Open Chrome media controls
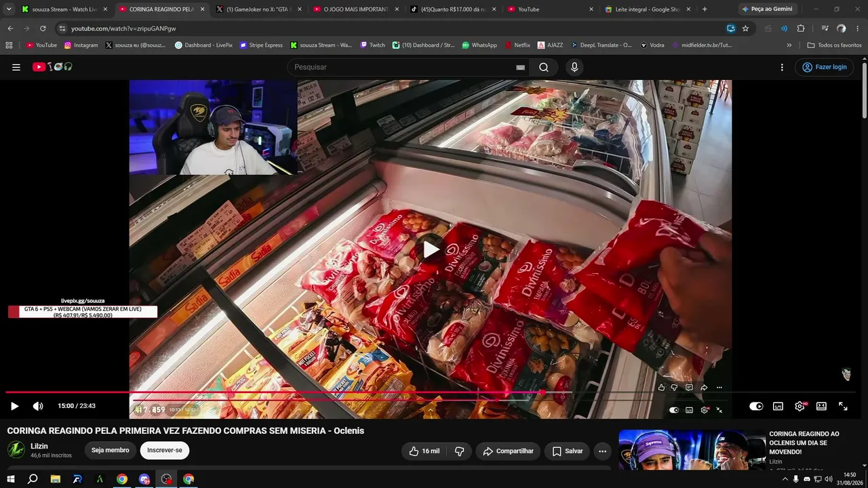868x488 pixels. coord(825,28)
